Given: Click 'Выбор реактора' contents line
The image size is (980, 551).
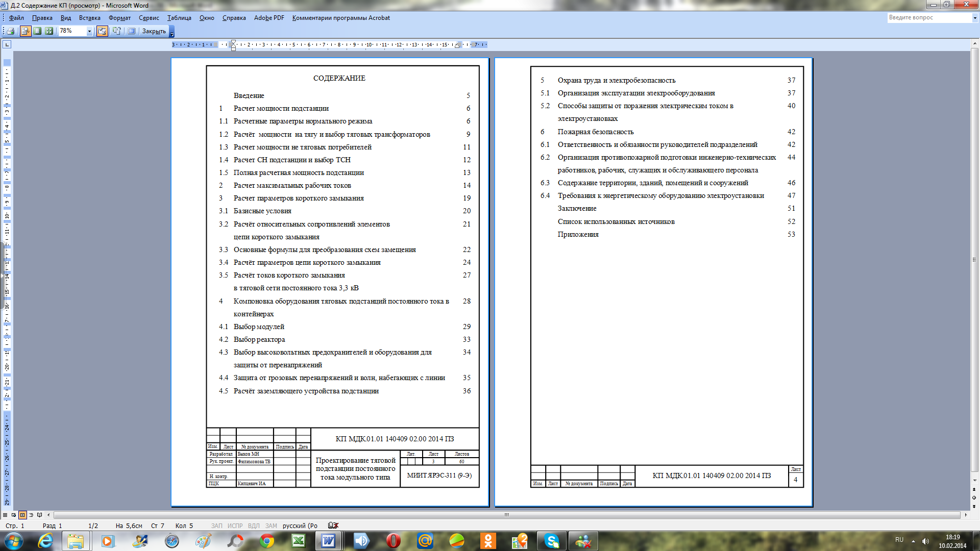Looking at the screenshot, I should coord(259,339).
